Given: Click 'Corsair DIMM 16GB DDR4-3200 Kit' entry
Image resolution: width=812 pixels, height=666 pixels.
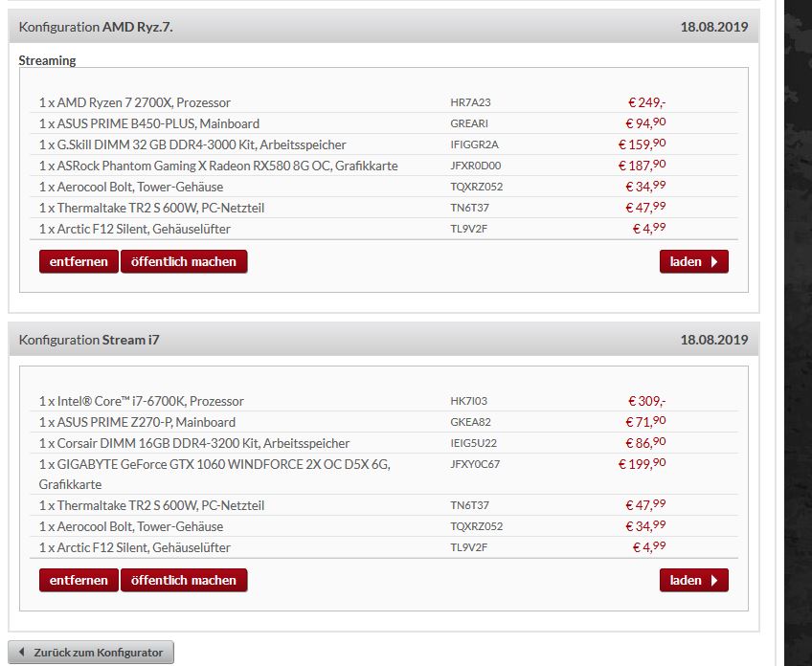Looking at the screenshot, I should (194, 443).
